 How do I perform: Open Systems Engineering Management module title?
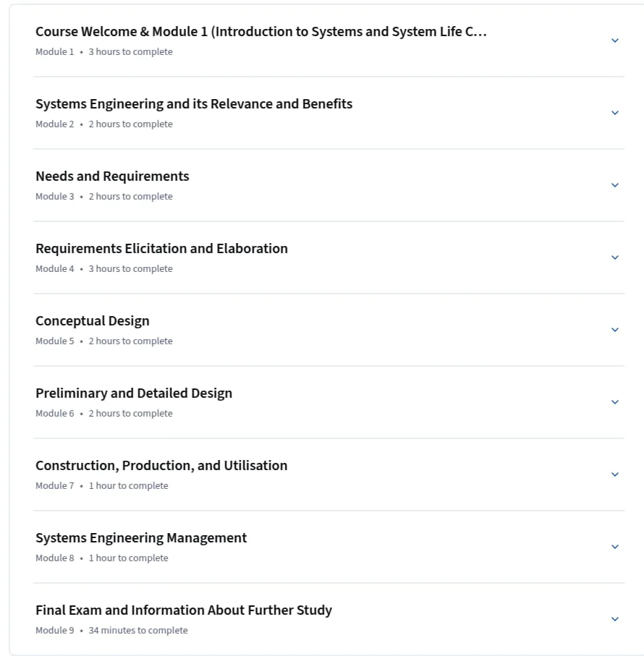tap(141, 538)
